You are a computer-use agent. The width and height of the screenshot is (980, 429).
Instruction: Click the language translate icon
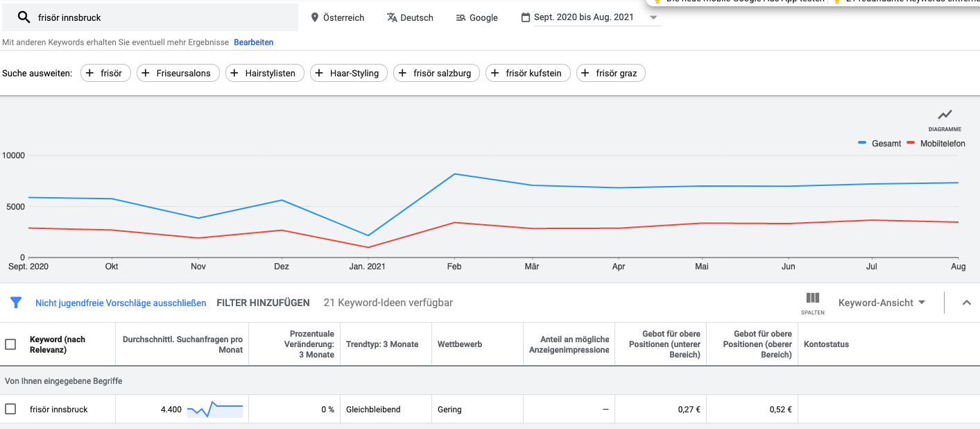[392, 17]
